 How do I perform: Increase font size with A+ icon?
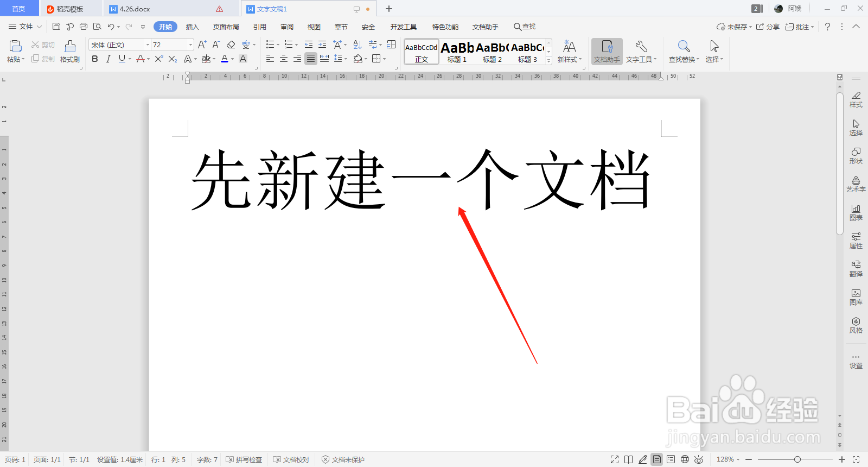point(202,45)
